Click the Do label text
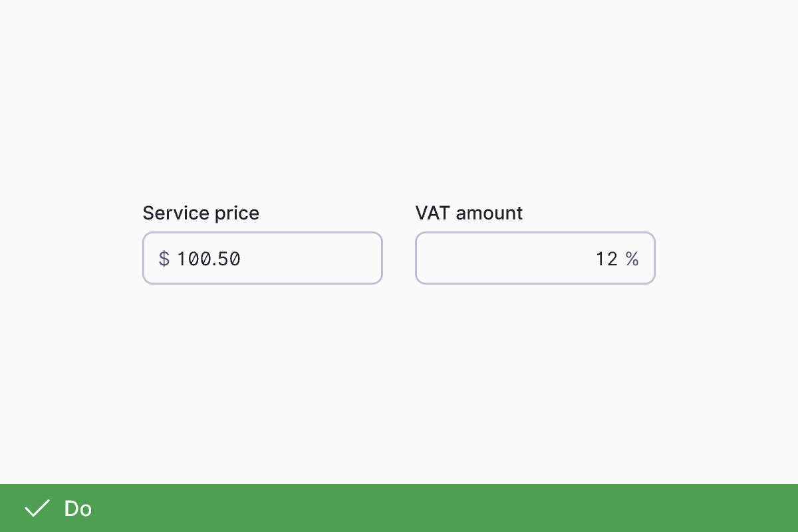The height and width of the screenshot is (532, 798). pyautogui.click(x=78, y=508)
